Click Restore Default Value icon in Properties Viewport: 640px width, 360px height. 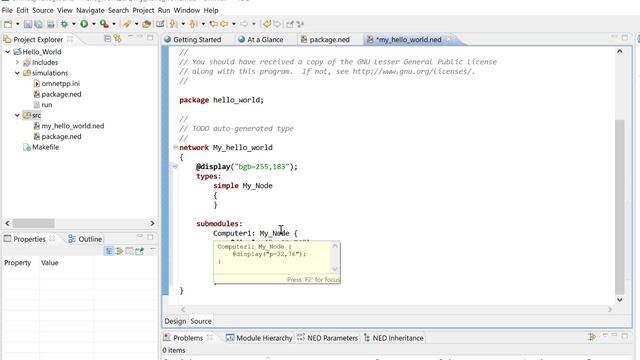(129, 251)
